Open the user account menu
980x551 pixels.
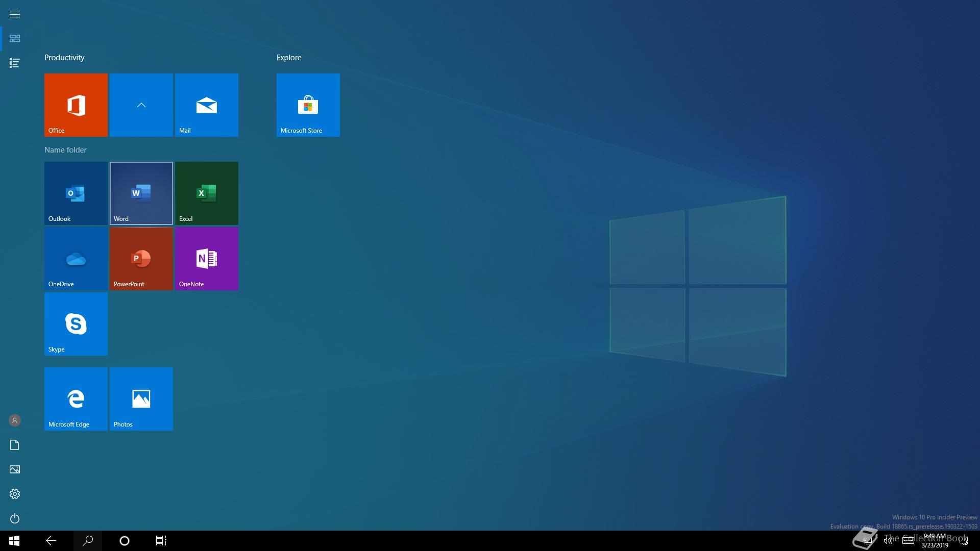coord(15,420)
